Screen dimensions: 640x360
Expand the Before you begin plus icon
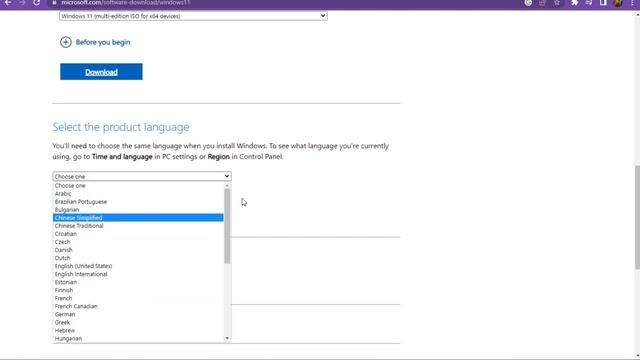(66, 42)
